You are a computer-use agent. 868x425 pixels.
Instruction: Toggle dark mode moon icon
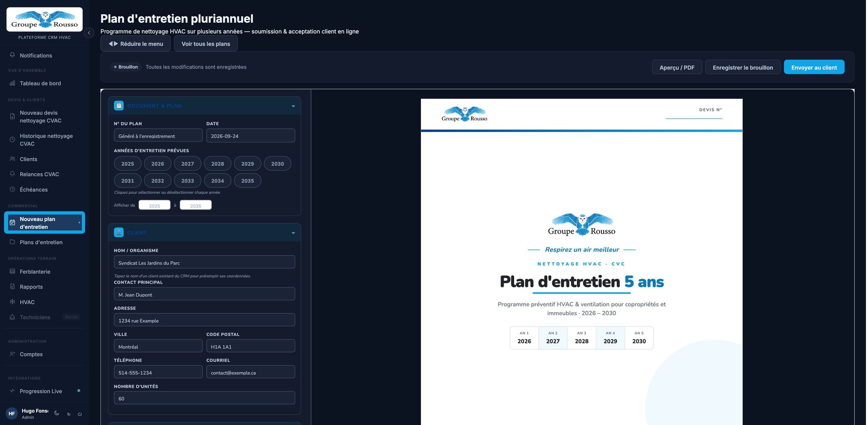[57, 413]
